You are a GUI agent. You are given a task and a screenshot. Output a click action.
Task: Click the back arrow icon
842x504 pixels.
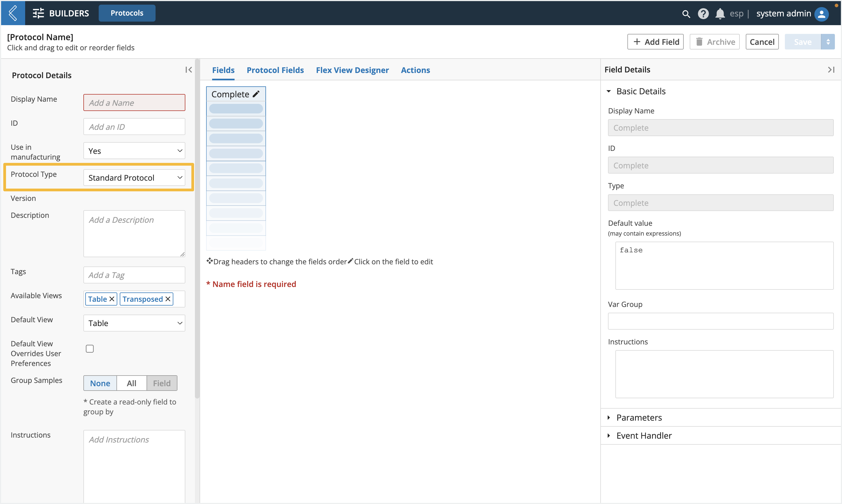coord(13,13)
